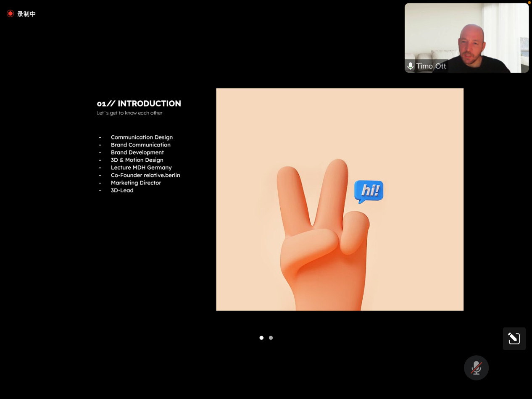532x399 pixels.
Task: Click the "录制中" recording status label
Action: click(x=26, y=14)
